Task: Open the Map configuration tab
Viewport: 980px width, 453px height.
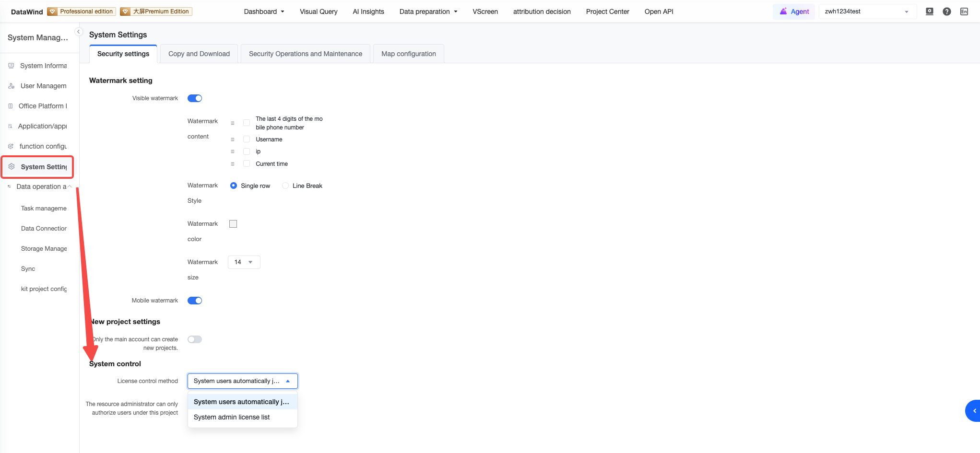Action: [x=409, y=54]
